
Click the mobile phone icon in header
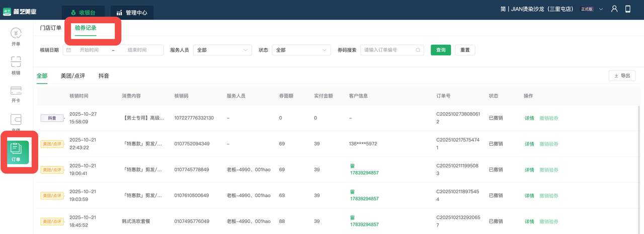tap(628, 9)
